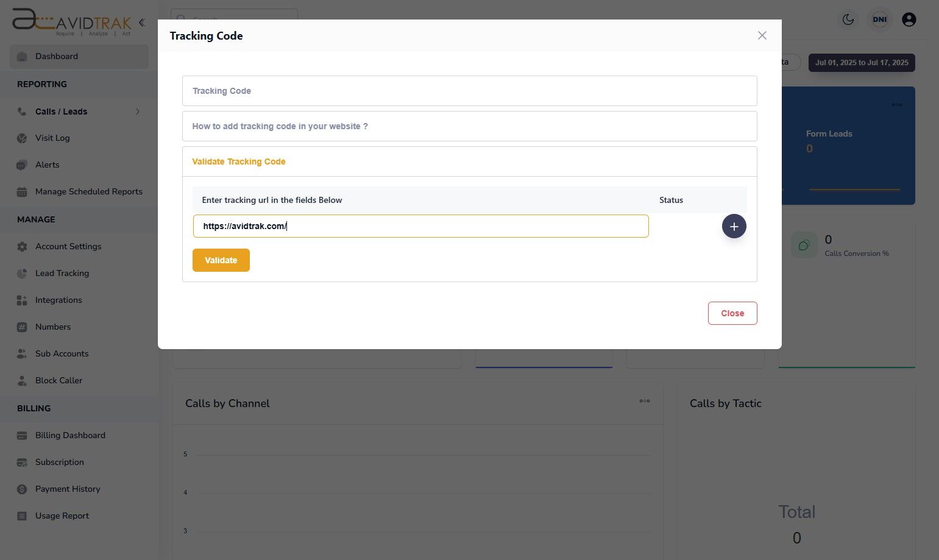
Task: Open Alerts from the sidebar icon
Action: [21, 165]
